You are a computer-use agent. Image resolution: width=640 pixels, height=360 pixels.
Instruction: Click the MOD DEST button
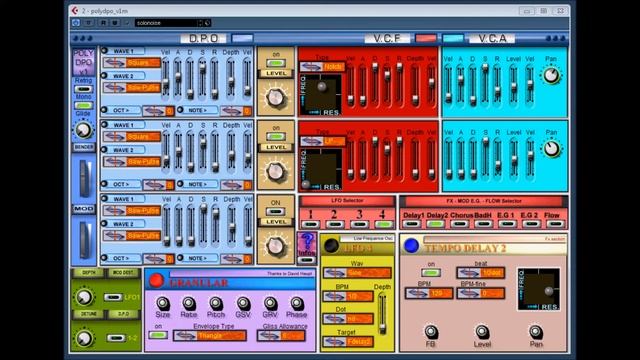[123, 273]
